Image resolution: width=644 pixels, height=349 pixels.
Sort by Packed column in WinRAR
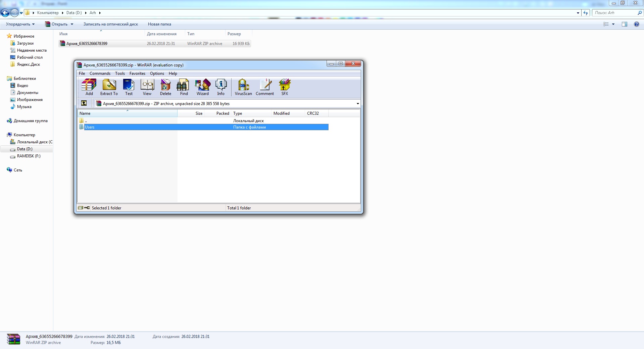coord(217,113)
